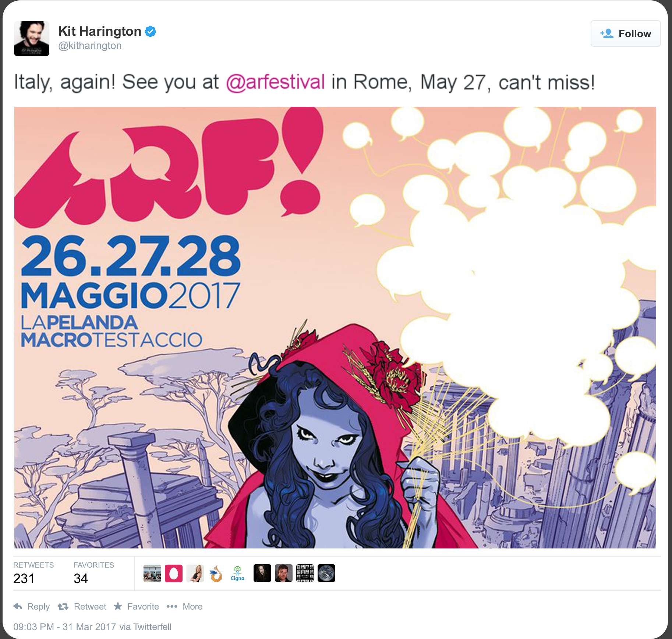Click the Kit Harington display name
Viewport: 672px width, 639px height.
100,31
